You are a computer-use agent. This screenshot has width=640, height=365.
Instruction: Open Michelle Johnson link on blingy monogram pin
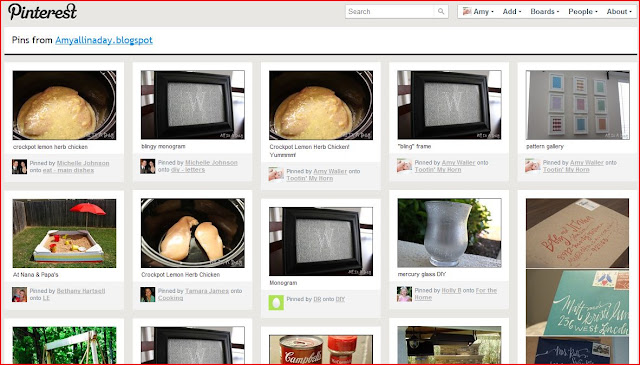211,162
